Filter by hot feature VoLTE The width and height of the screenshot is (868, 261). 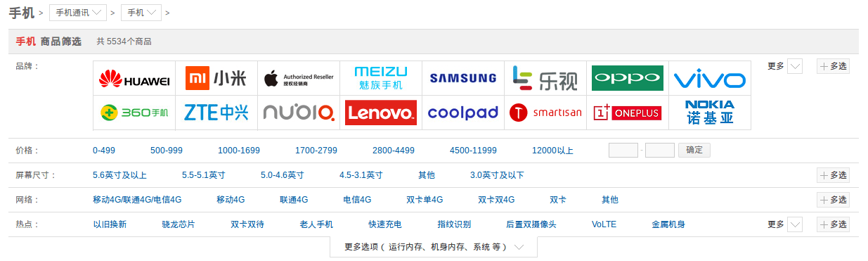(604, 224)
